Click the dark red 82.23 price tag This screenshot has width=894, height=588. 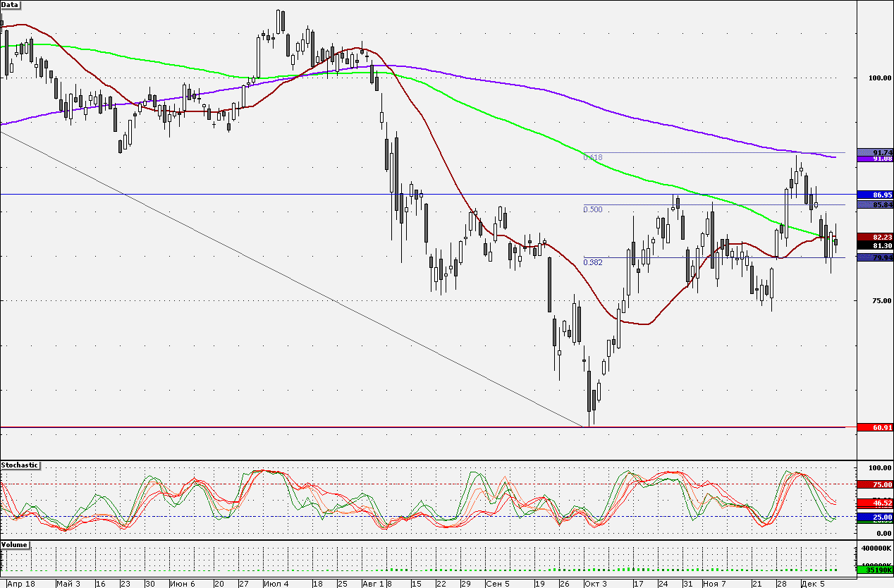[875, 237]
